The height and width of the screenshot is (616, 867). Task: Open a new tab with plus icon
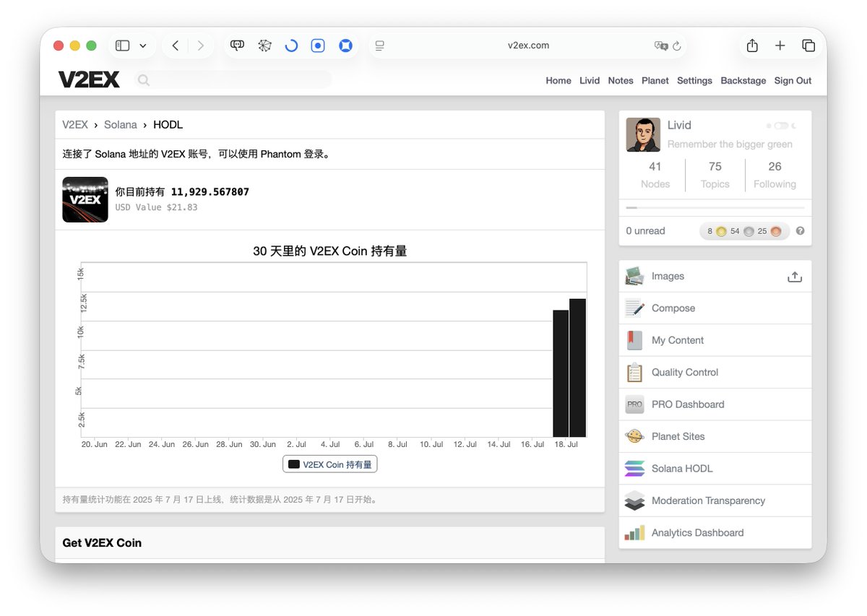780,45
